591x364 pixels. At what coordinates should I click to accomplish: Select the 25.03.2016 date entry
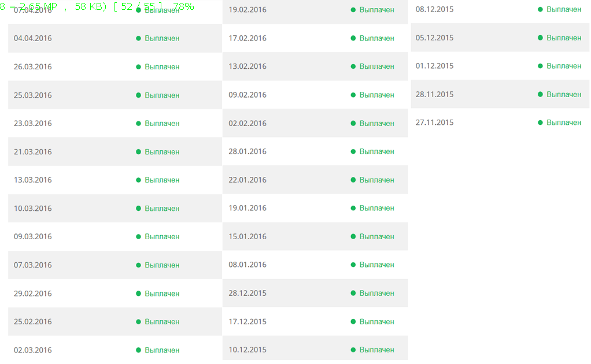click(x=33, y=95)
